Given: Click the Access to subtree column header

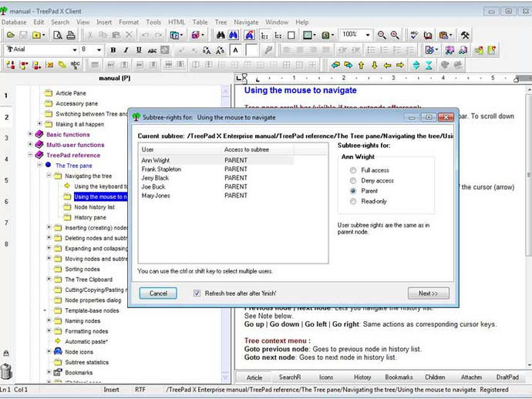Looking at the screenshot, I should 258,149.
